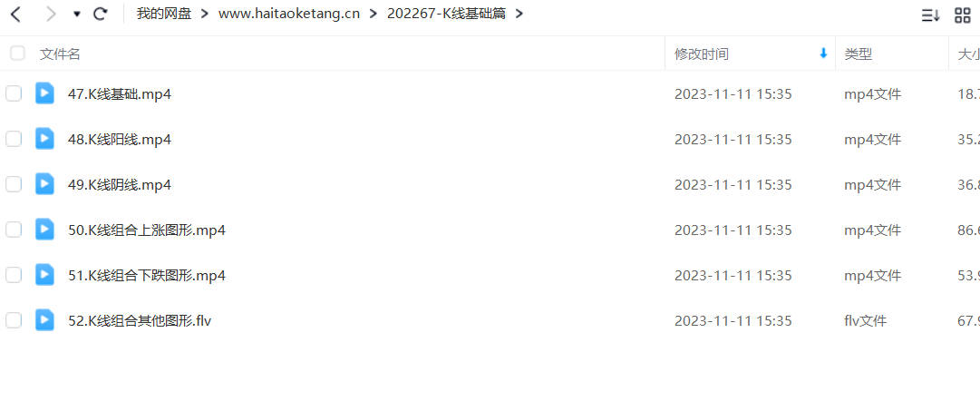Open the sort order options icon
The width and height of the screenshot is (980, 411).
pos(930,15)
